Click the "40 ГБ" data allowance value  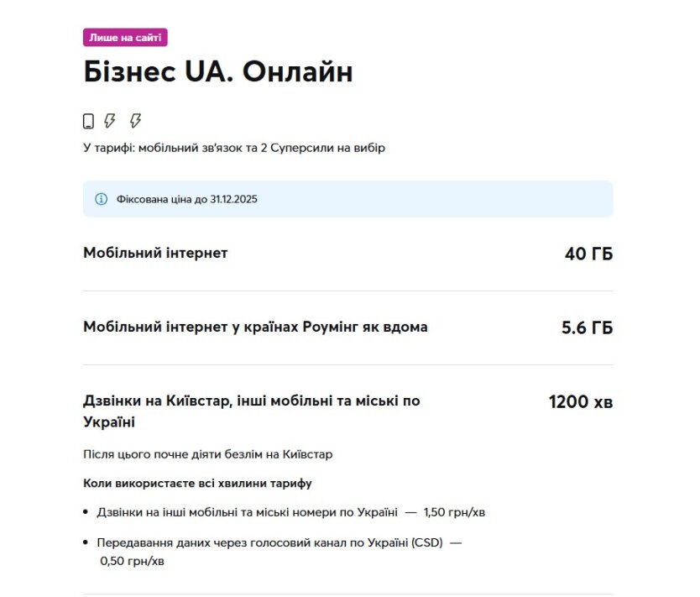[588, 254]
